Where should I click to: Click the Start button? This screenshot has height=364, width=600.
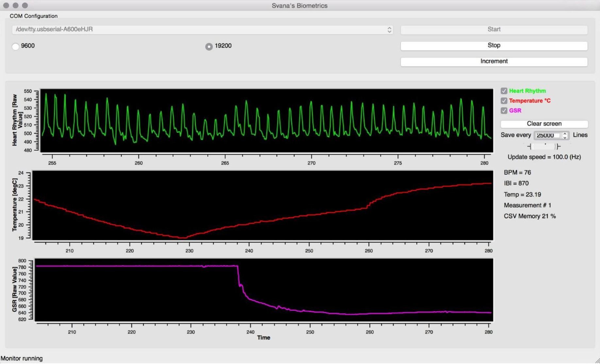(x=493, y=29)
